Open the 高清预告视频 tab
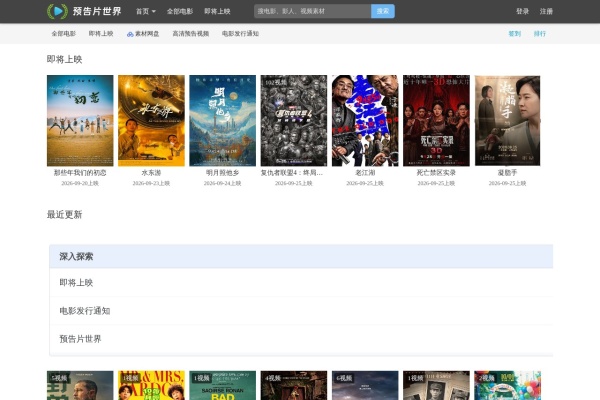This screenshot has width=600, height=400. coord(191,34)
